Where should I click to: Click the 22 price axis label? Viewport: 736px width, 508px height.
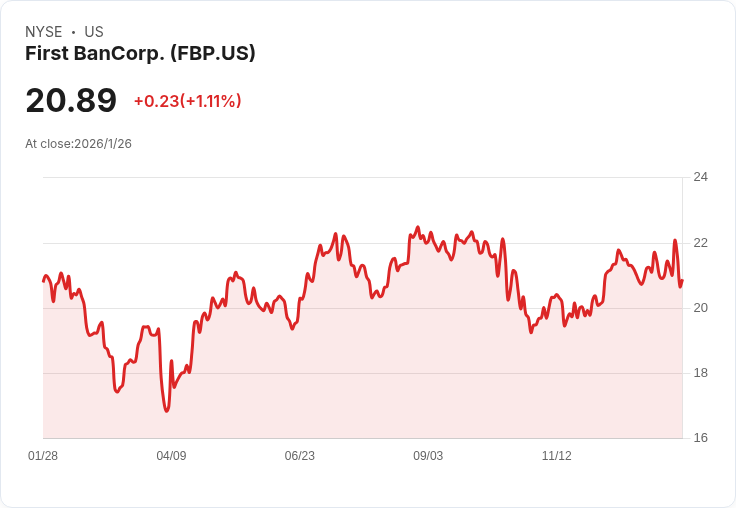[700, 243]
